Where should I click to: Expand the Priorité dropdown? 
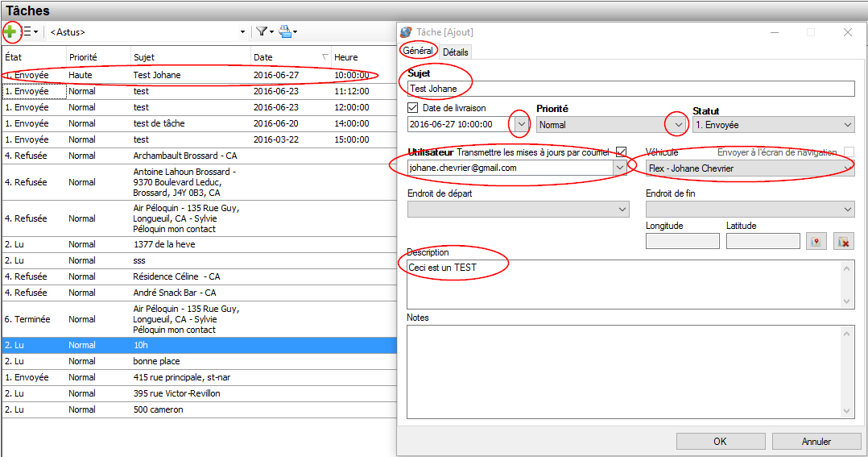tap(678, 125)
